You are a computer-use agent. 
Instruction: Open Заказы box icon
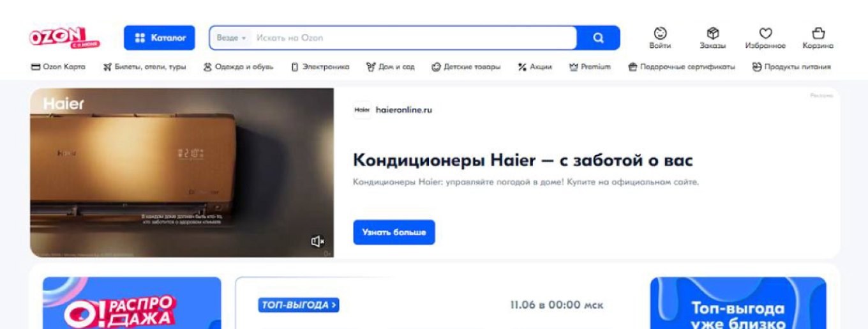click(x=713, y=38)
